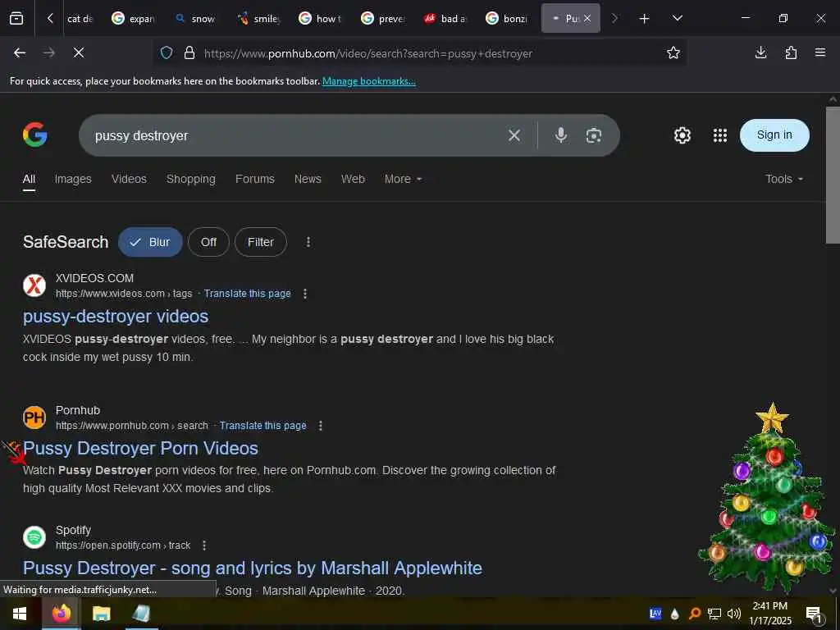Open Google quick settings gear
Screen dimensions: 840x630
pos(682,135)
